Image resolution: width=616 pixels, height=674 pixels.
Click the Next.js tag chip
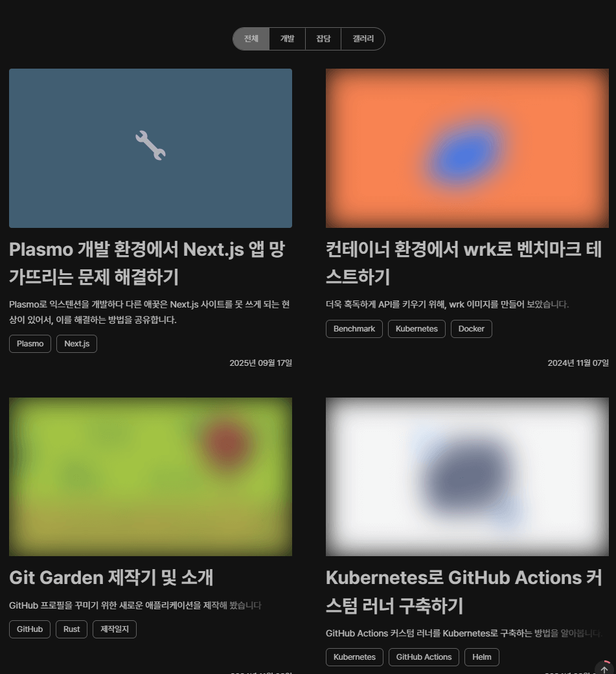tap(76, 344)
